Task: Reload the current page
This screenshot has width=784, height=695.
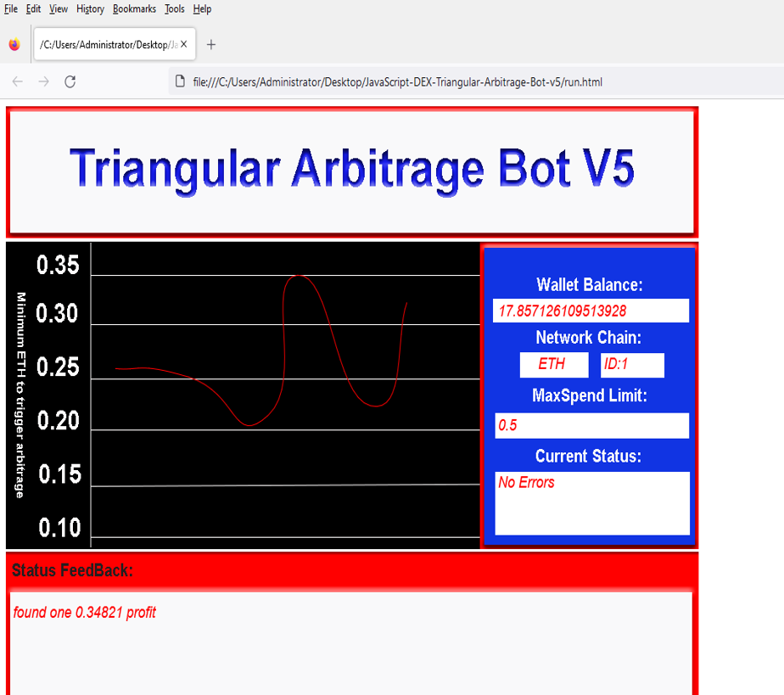Action: click(x=70, y=81)
